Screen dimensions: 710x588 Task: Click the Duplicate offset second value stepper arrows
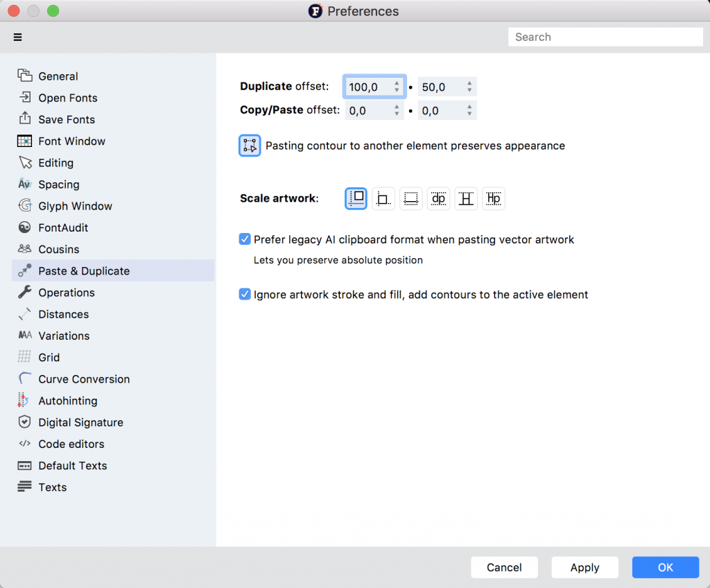point(469,87)
